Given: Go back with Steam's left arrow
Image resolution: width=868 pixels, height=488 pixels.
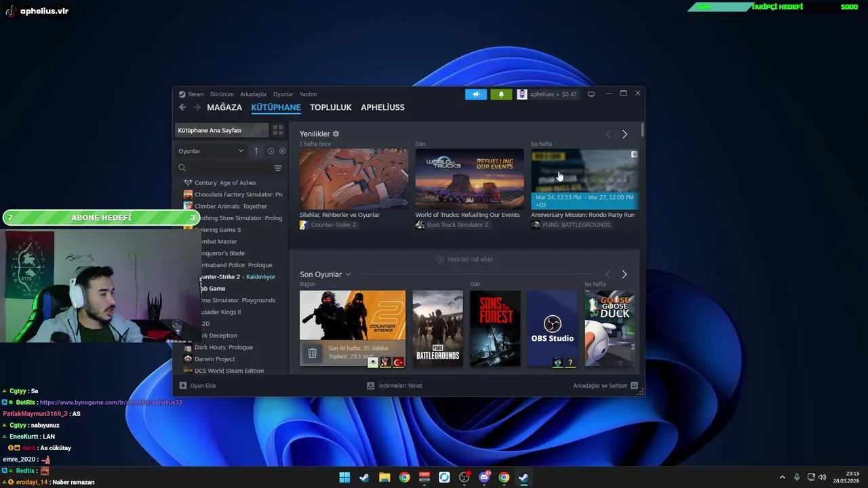Looking at the screenshot, I should 182,107.
